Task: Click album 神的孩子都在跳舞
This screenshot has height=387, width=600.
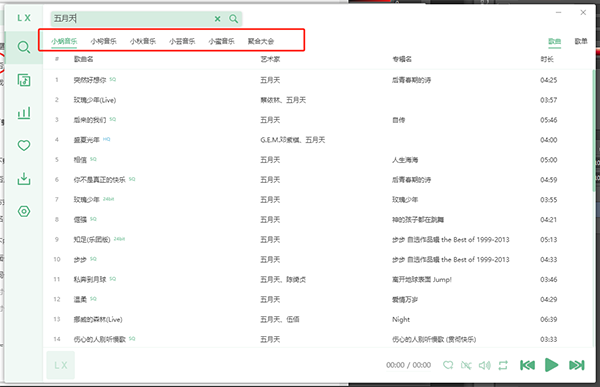Action: [418, 219]
